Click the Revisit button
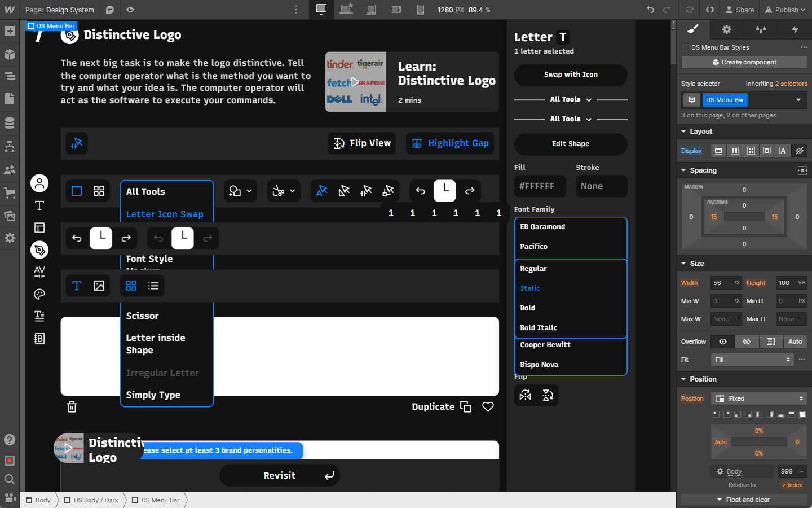This screenshot has width=812, height=508. (280, 475)
